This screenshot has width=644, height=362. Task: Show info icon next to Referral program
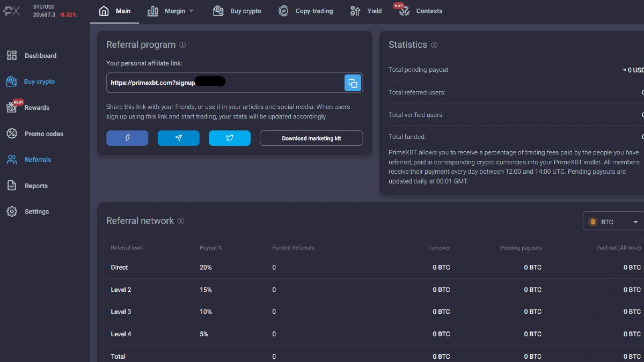[182, 45]
